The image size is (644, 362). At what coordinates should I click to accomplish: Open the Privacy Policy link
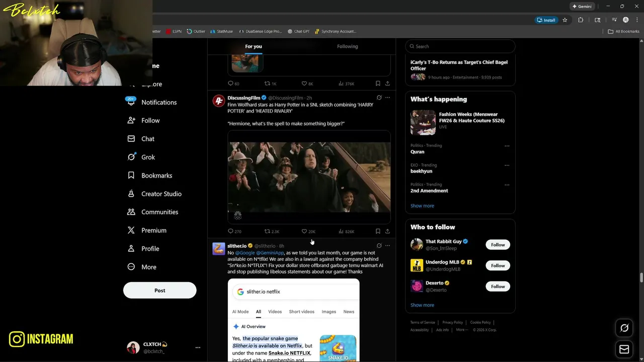click(452, 322)
